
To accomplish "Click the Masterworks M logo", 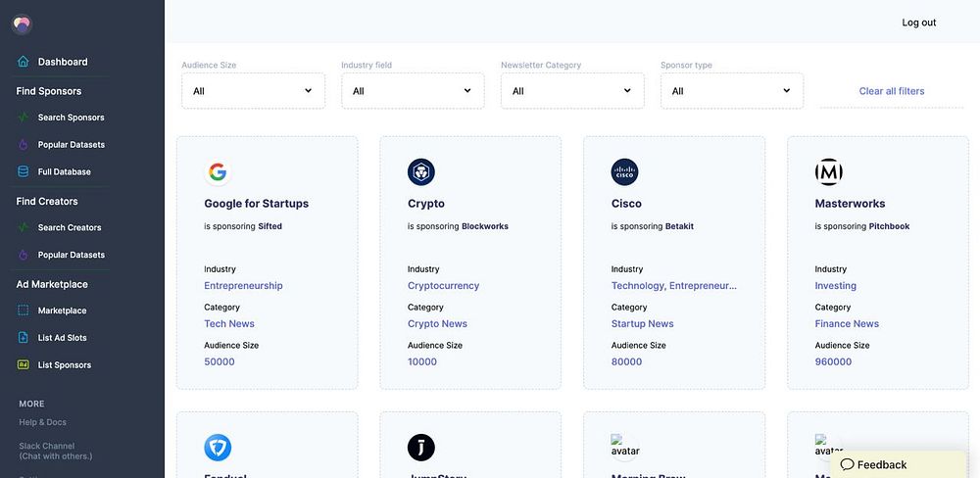I will coord(829,171).
